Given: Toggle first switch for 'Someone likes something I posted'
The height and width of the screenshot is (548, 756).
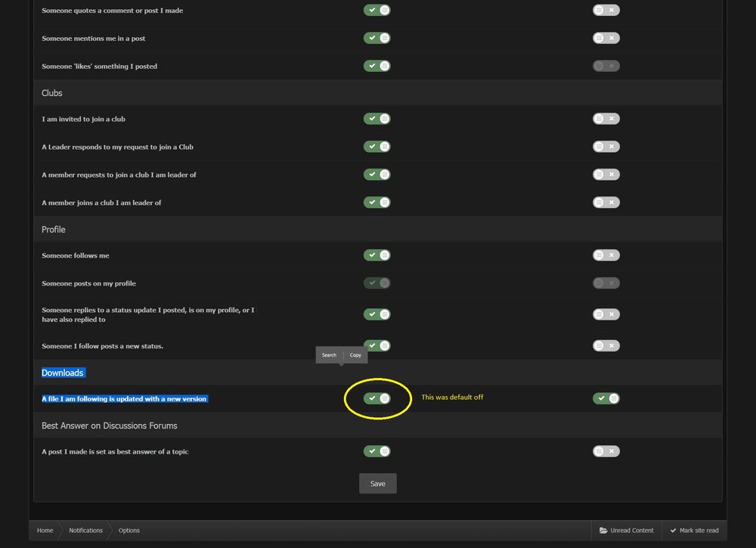Looking at the screenshot, I should (x=377, y=66).
